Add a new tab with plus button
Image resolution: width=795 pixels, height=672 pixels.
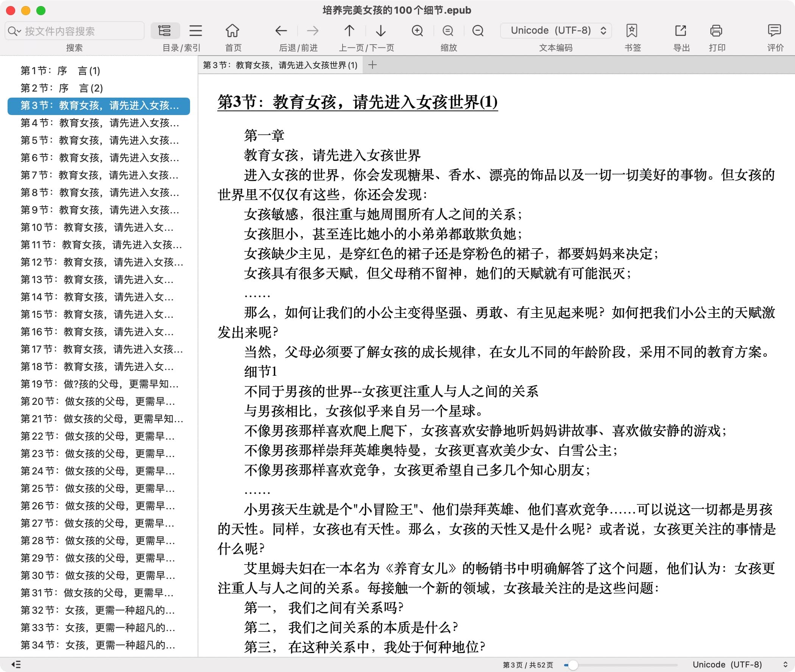click(373, 65)
